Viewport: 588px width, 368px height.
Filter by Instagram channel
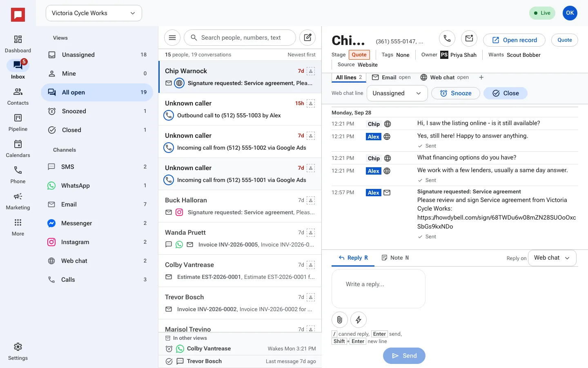(x=97, y=242)
